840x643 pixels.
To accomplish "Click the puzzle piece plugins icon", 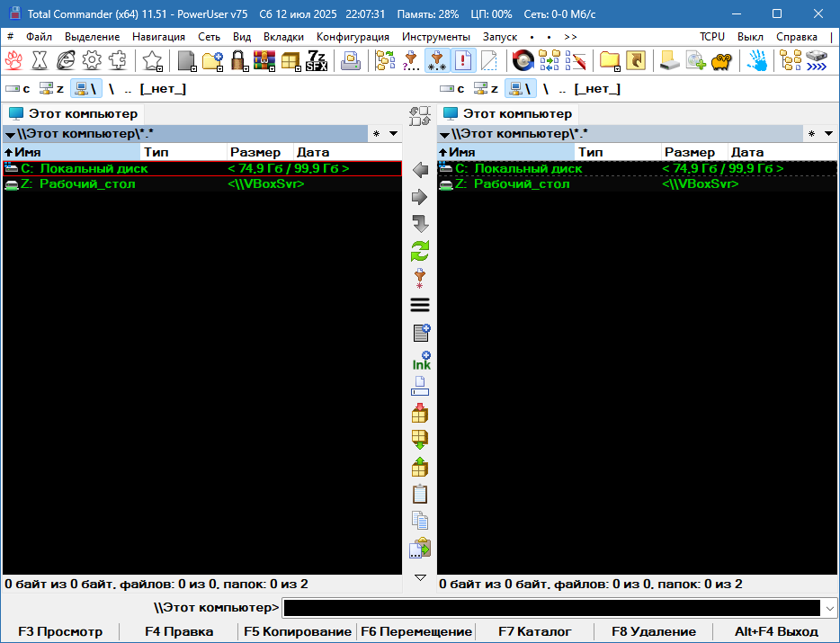I will [x=117, y=60].
